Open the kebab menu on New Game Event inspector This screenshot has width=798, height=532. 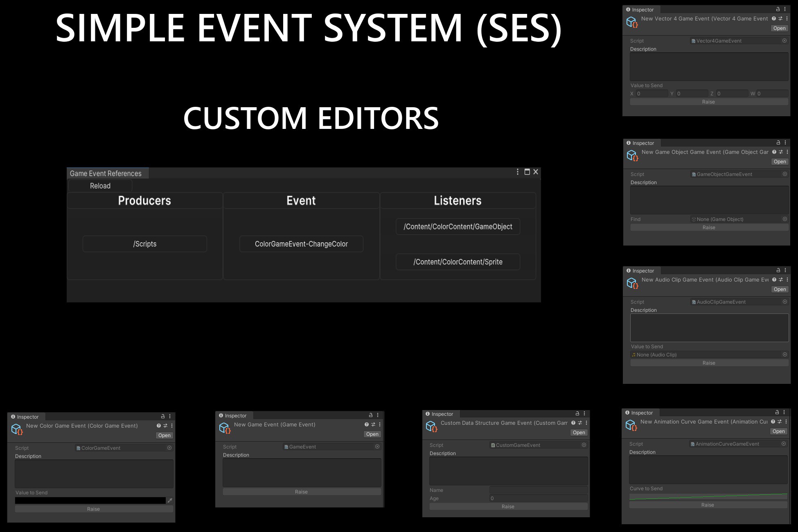378,415
